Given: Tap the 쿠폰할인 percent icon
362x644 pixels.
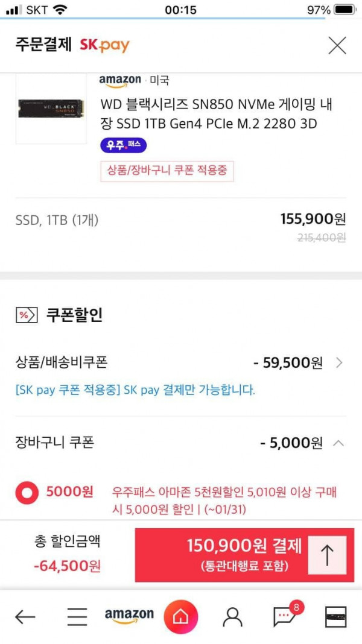Looking at the screenshot, I should pos(27,315).
